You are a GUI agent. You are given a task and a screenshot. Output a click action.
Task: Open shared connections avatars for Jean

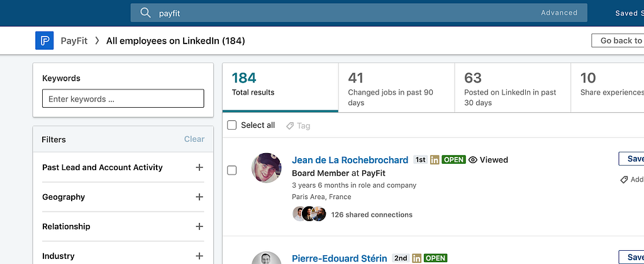tap(309, 214)
